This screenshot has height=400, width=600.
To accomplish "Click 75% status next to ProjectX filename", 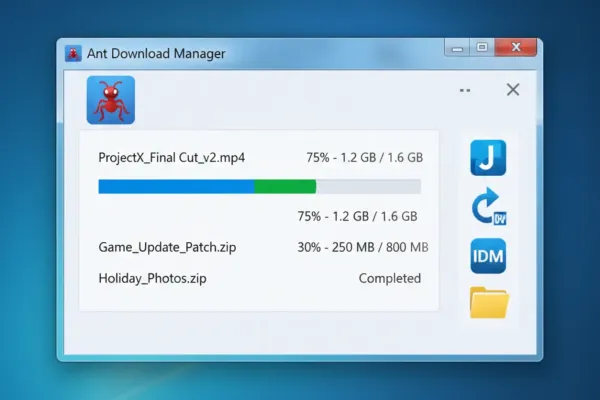I will (x=365, y=157).
